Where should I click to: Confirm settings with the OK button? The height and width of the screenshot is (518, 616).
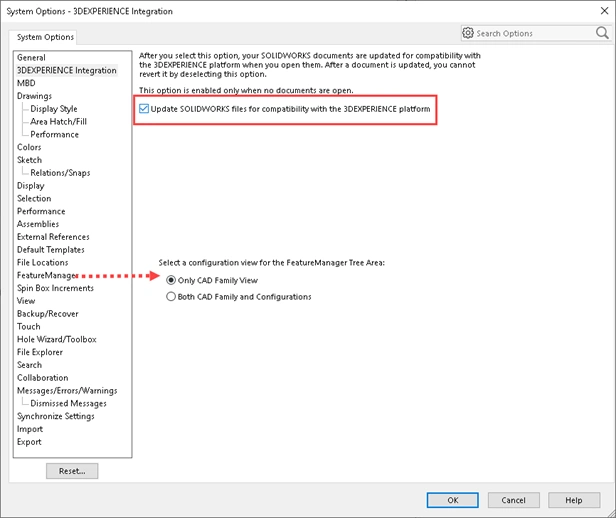point(453,500)
